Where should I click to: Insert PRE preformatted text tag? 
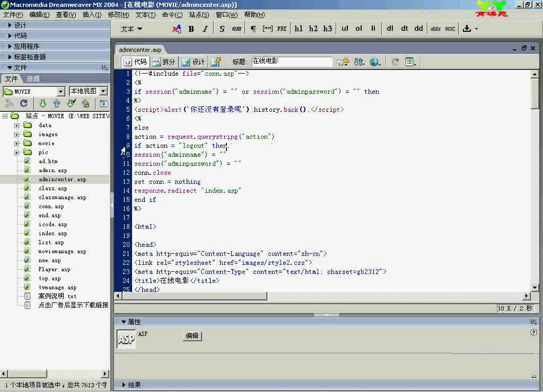point(282,29)
